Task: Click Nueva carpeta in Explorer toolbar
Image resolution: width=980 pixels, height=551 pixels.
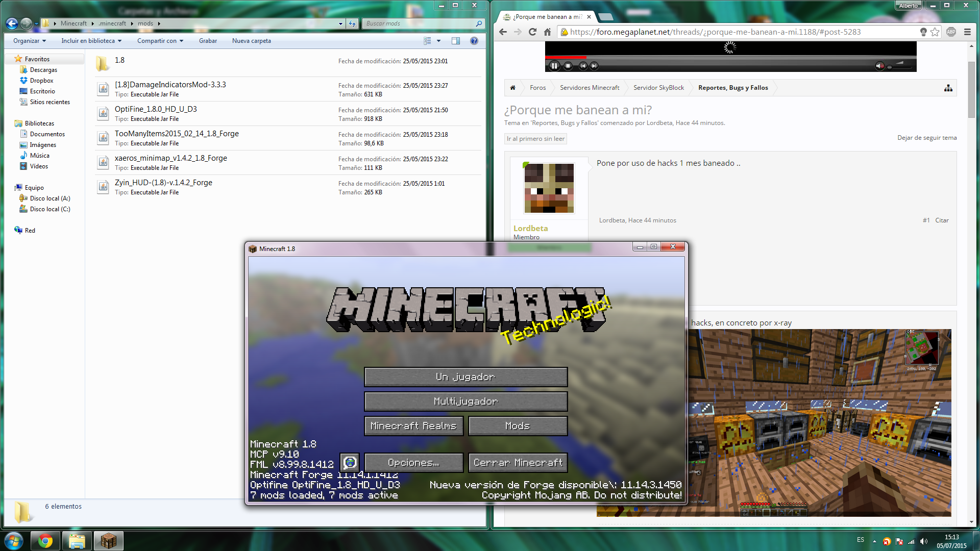Action: point(251,41)
